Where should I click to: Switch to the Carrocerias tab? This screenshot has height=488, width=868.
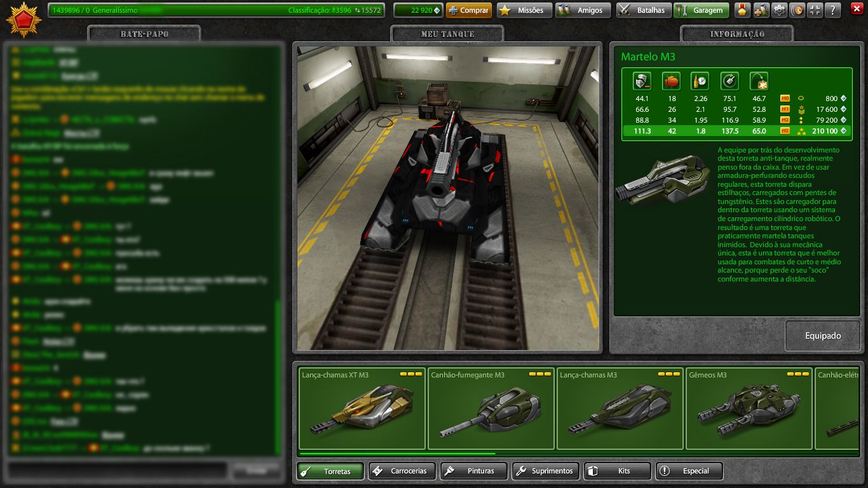point(402,471)
